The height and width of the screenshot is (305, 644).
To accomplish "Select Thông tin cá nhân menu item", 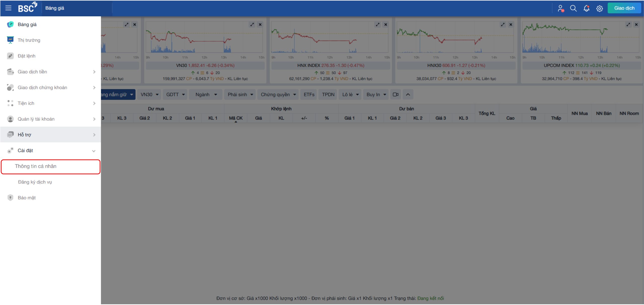I will coord(36,166).
